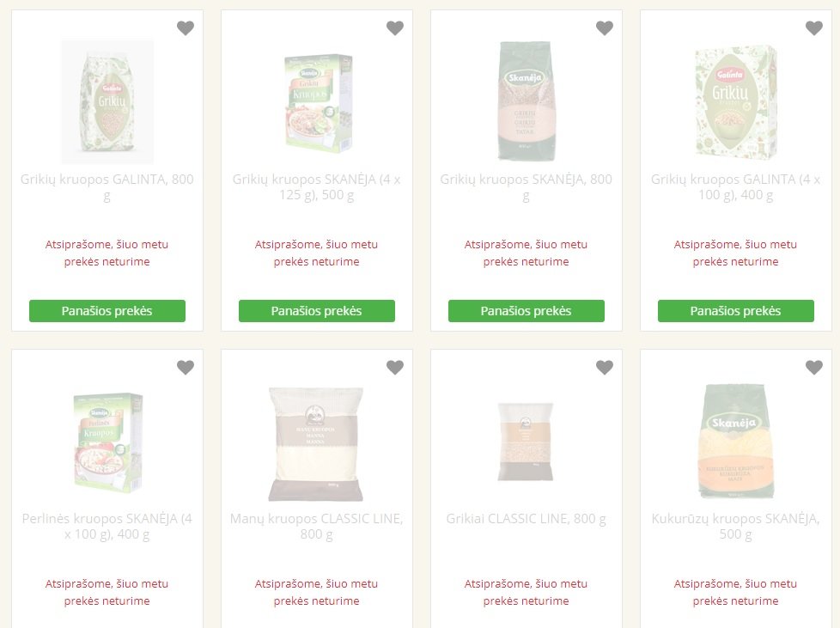
Task: Open Manų kruopos CLASSIC LINE product image
Action: 316,444
